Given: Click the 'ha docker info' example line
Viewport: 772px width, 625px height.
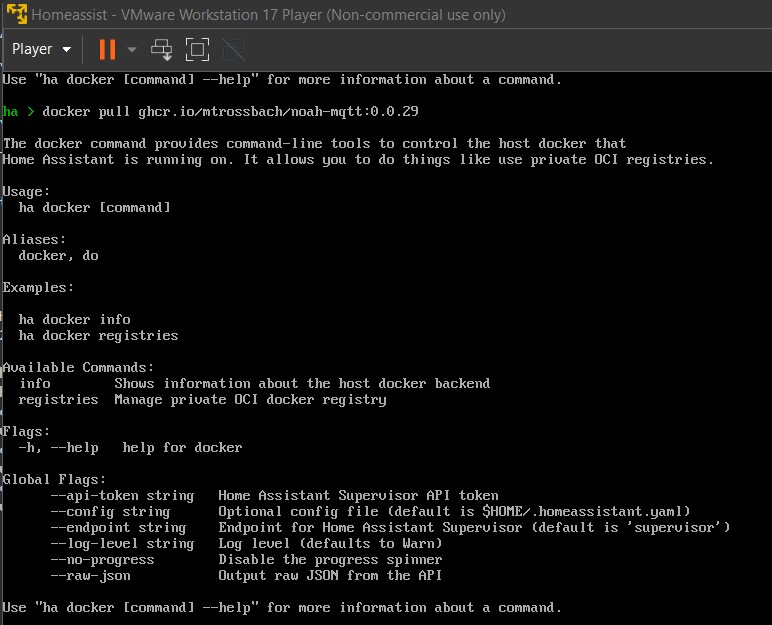Looking at the screenshot, I should click(74, 320).
